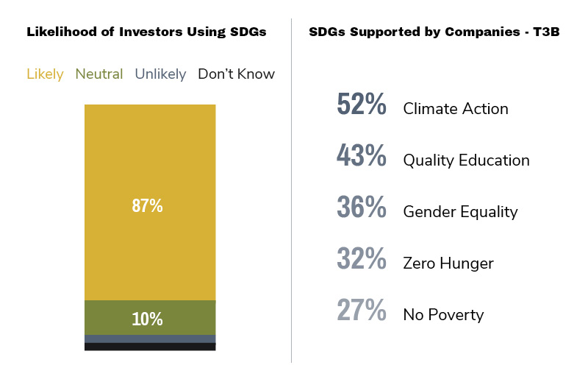
Task: Click the 43% statistic
Action: click(x=362, y=157)
